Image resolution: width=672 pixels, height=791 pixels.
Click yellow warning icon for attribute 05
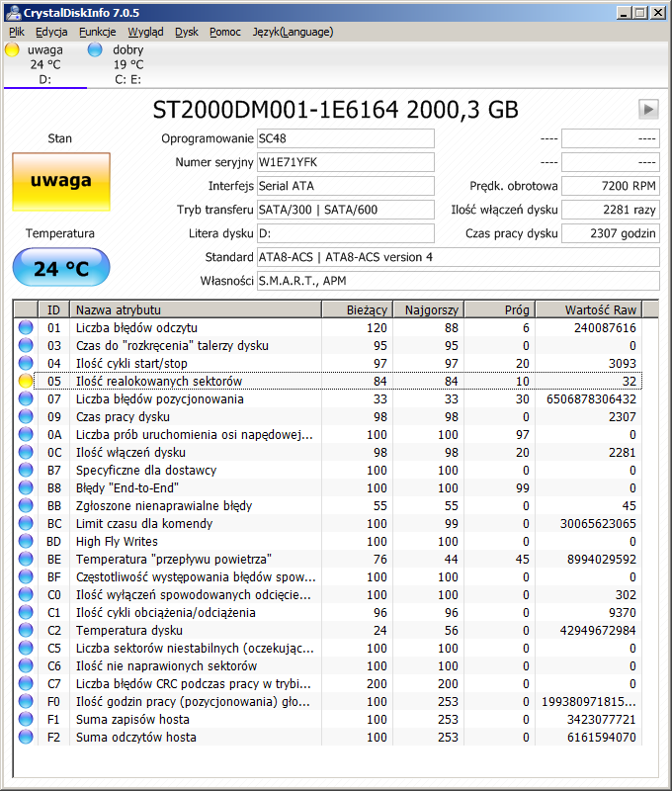26,381
